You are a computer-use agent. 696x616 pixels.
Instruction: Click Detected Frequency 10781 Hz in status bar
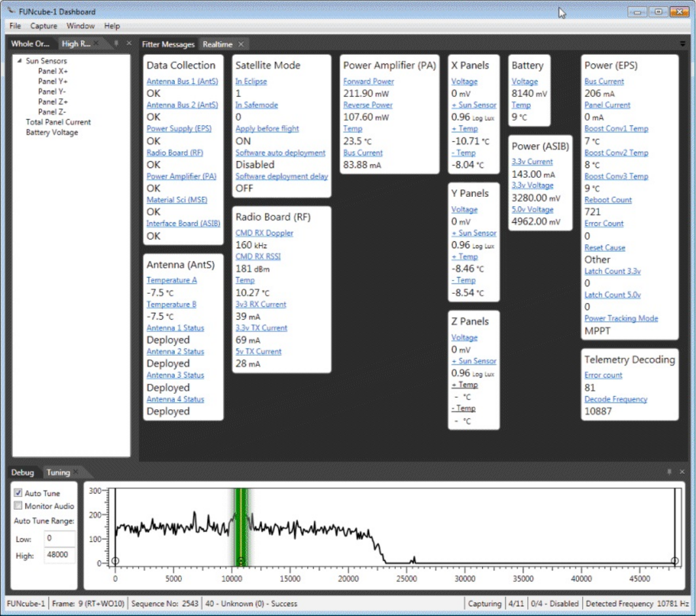637,603
